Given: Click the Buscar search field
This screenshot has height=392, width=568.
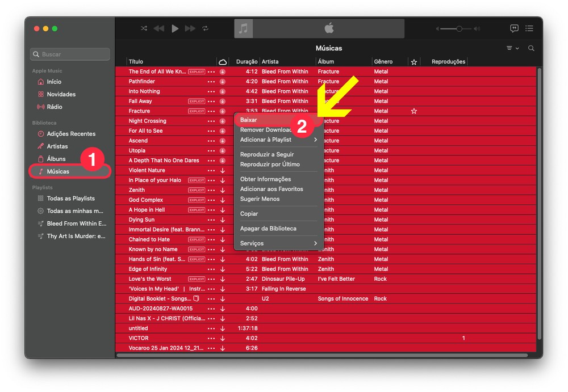Looking at the screenshot, I should tap(70, 54).
